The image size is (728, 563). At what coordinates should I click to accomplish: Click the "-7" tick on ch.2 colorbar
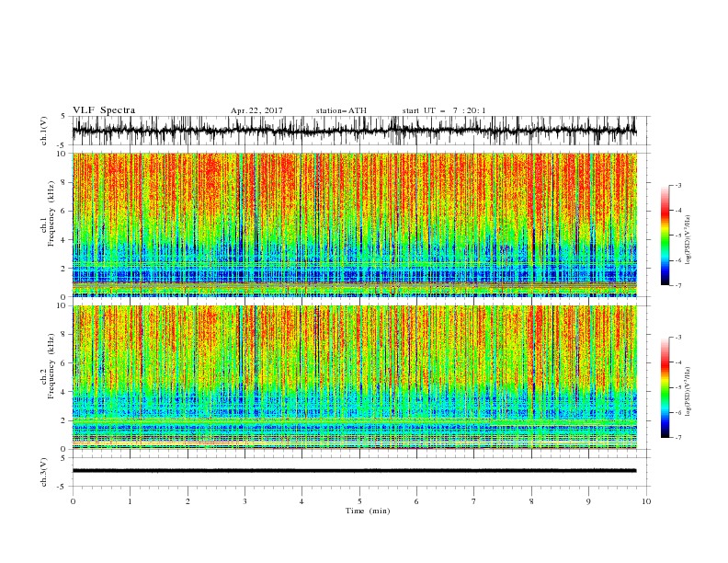pos(678,438)
